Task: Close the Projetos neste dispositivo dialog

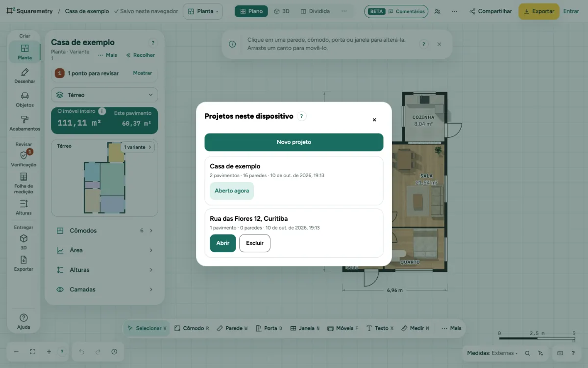Action: point(374,120)
